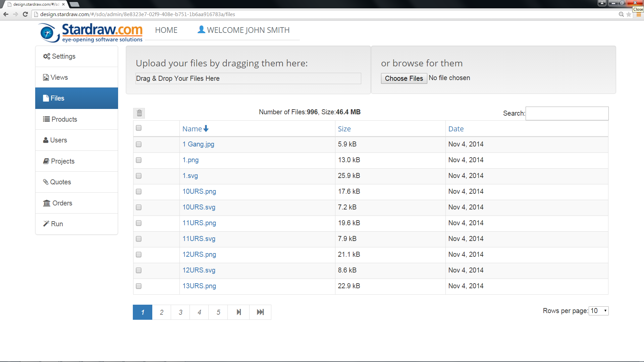Open the 12URS.png file link
Image resolution: width=644 pixels, height=362 pixels.
199,254
